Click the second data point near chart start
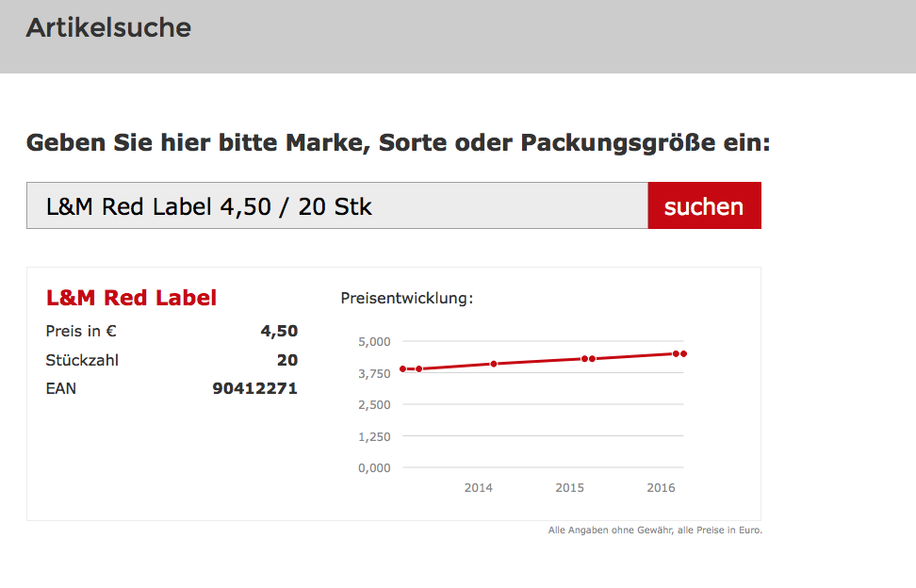The width and height of the screenshot is (916, 588). (x=418, y=369)
